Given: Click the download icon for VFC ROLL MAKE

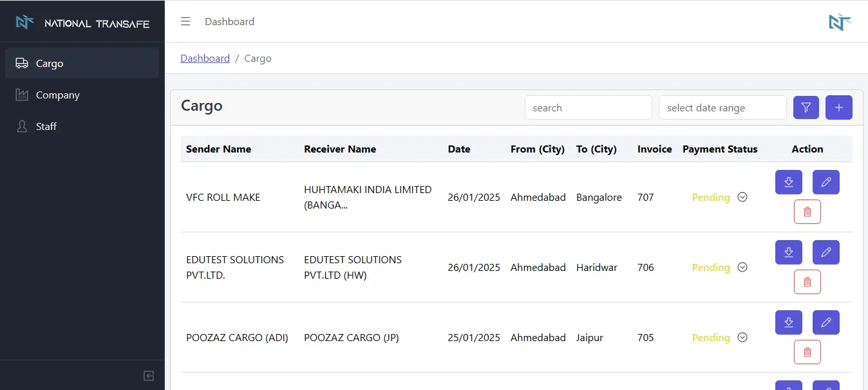Looking at the screenshot, I should 788,182.
